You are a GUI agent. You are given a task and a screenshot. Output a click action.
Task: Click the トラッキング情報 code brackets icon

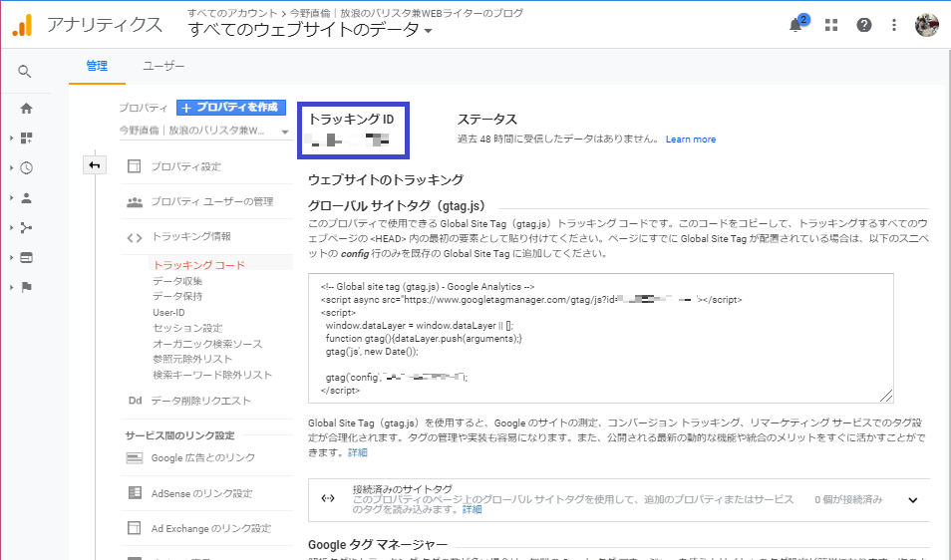[134, 237]
